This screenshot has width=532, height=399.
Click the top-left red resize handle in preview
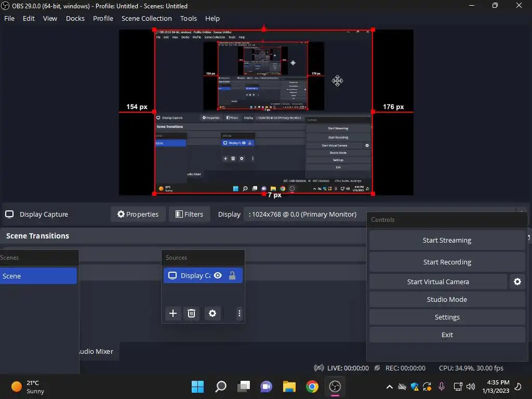(154, 30)
